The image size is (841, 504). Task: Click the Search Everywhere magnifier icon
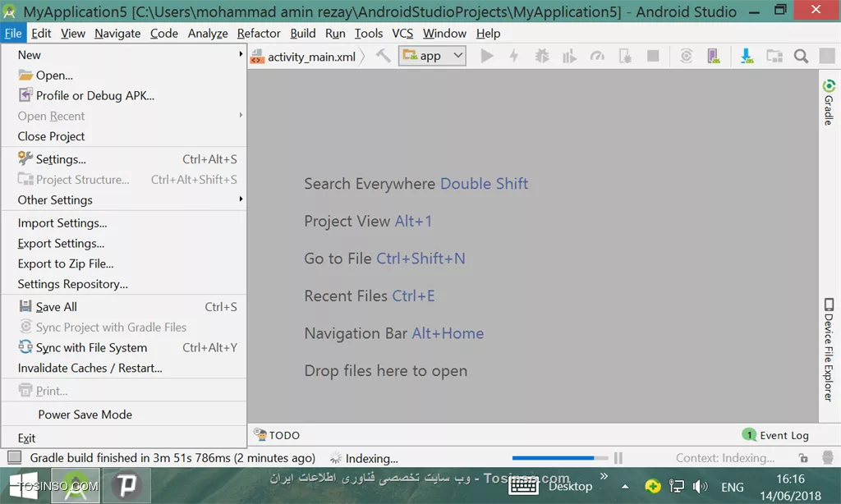(801, 56)
